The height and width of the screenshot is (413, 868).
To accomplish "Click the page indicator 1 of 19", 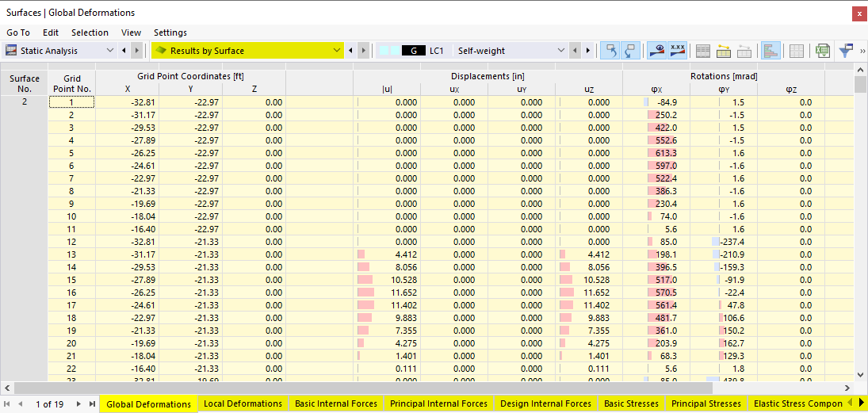I will (49, 404).
